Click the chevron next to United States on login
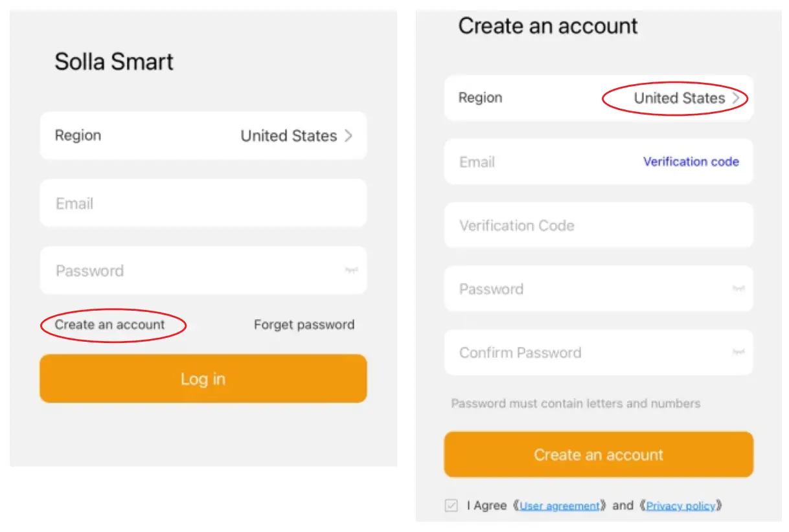 348,136
